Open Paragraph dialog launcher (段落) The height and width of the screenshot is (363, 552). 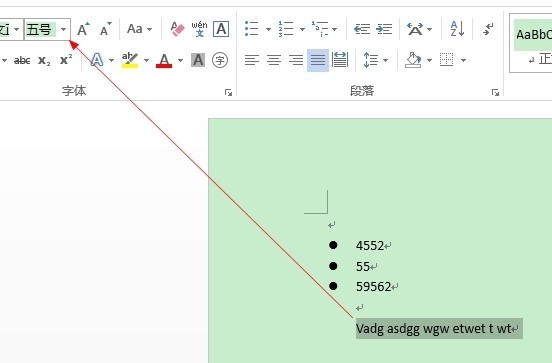pos(496,93)
